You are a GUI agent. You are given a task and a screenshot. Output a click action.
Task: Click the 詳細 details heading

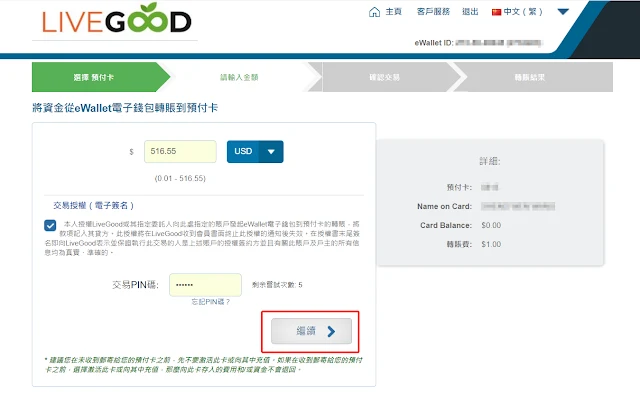(490, 161)
